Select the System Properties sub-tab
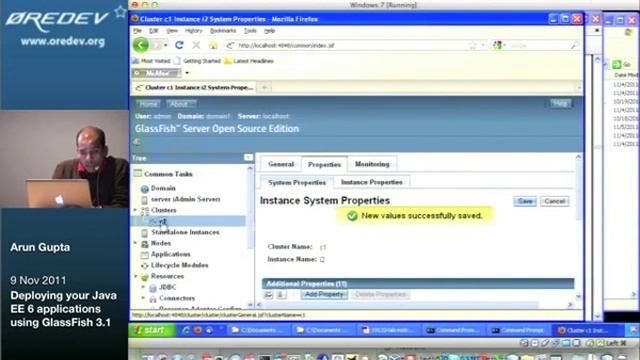640x360 pixels. click(x=297, y=182)
